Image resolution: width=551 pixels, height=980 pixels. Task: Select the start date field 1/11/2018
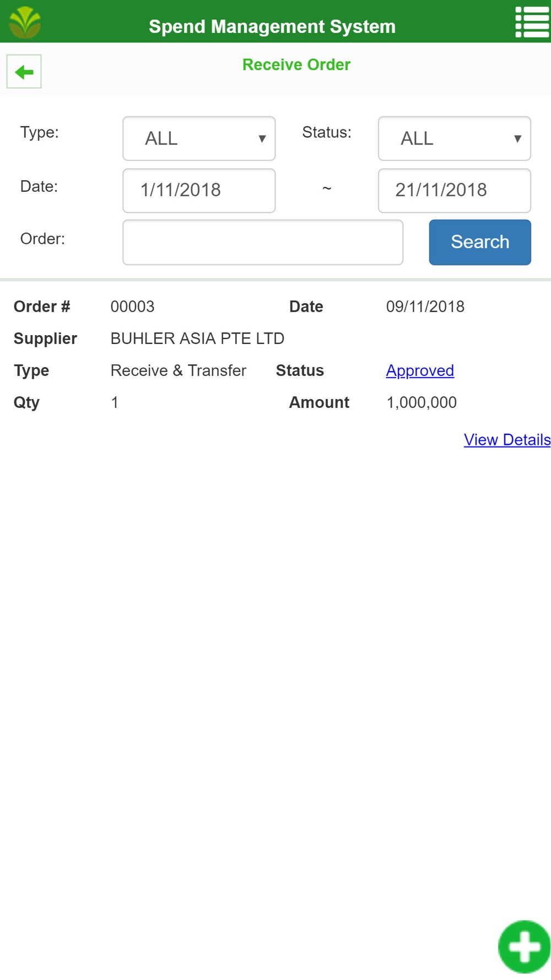(199, 191)
